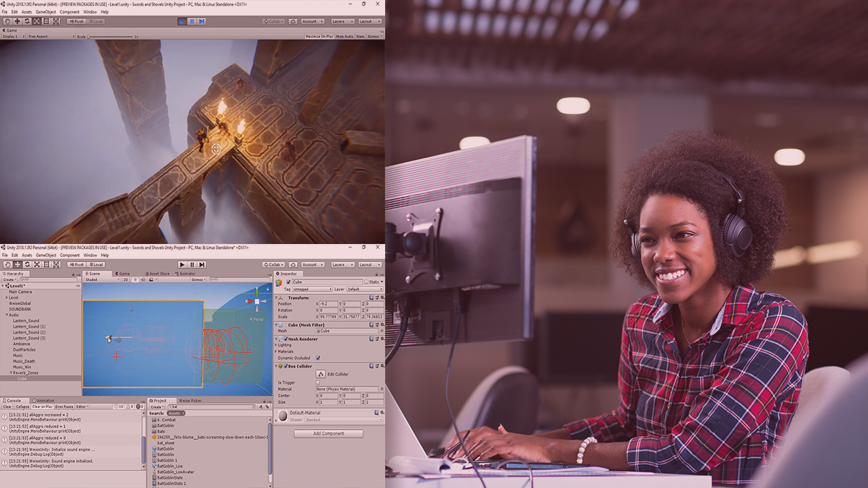Click the Edit Collider icon button
This screenshot has height=488, width=868.
[x=320, y=374]
